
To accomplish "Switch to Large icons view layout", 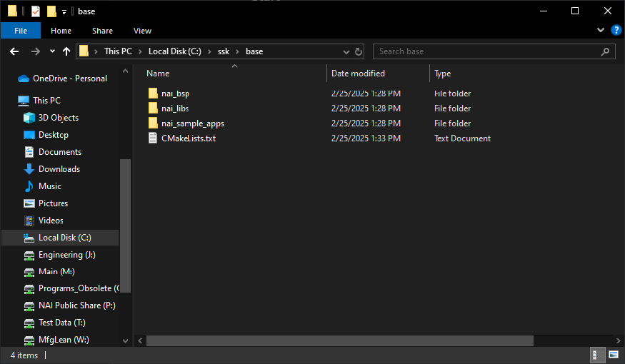I will tap(614, 355).
